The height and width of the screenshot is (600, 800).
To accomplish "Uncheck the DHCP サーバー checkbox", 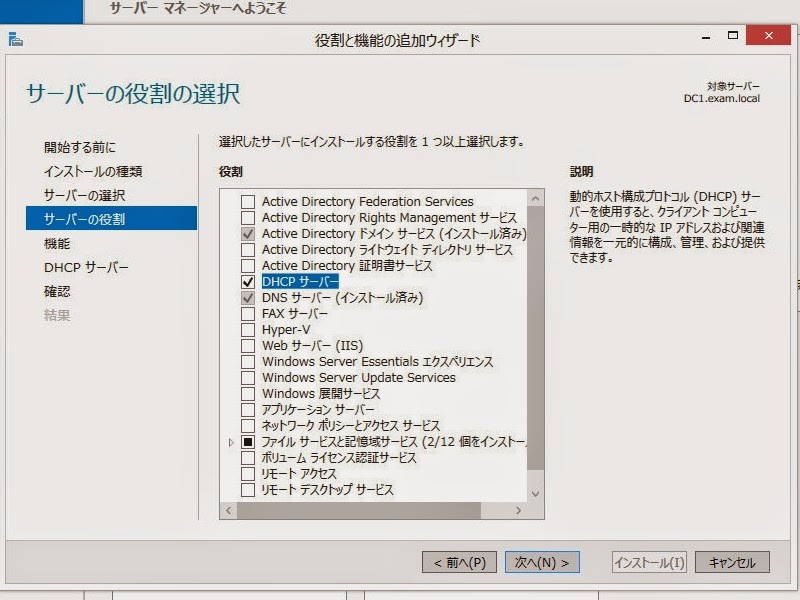I will (248, 282).
